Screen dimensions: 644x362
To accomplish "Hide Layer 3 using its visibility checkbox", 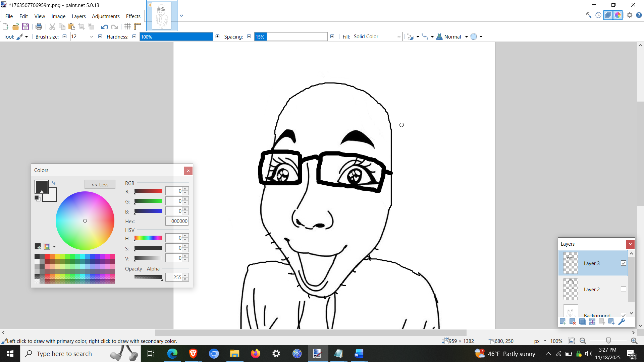I will pos(624,263).
